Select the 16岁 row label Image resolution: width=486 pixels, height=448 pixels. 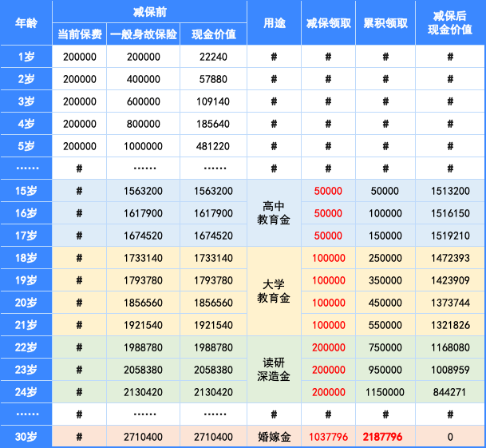[26, 213]
